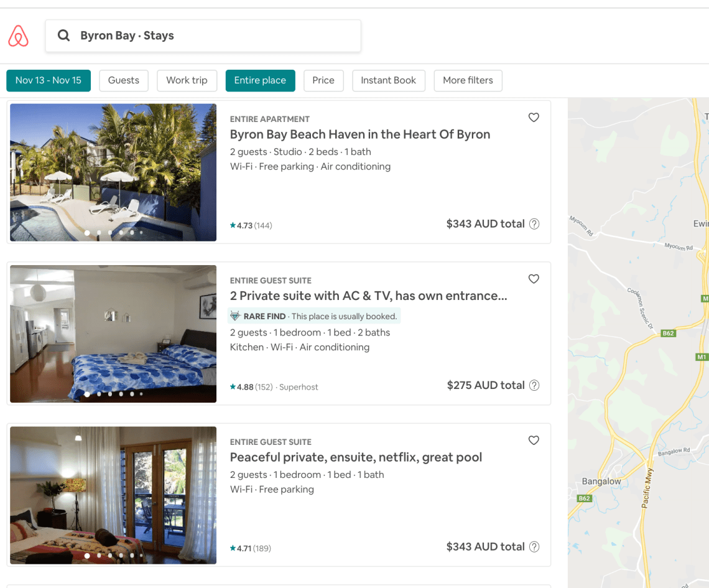Click the help icon next to $275 AUD total
Viewport: 709px width, 588px height.
pos(534,385)
